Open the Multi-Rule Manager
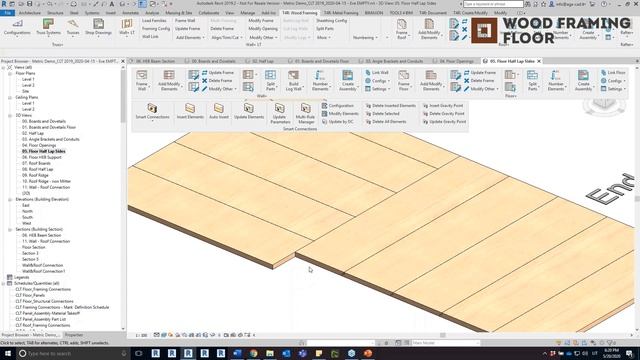This screenshot has width=640, height=360. pos(305,113)
